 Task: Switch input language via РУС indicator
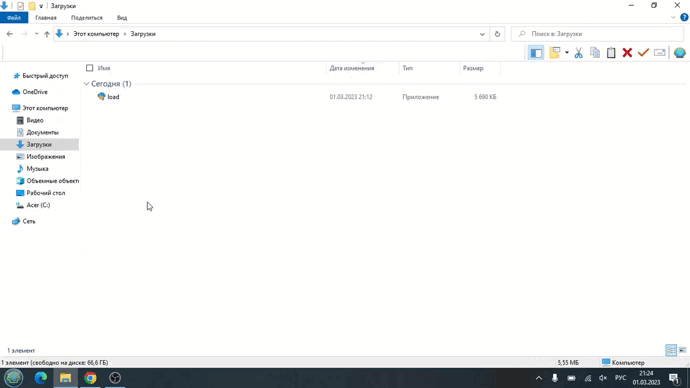coord(620,378)
